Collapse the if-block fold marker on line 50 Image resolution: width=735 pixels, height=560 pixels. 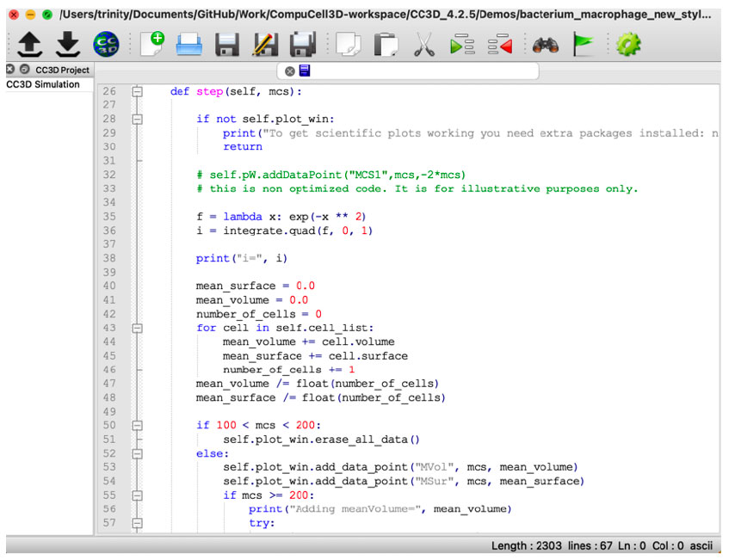[x=136, y=425]
